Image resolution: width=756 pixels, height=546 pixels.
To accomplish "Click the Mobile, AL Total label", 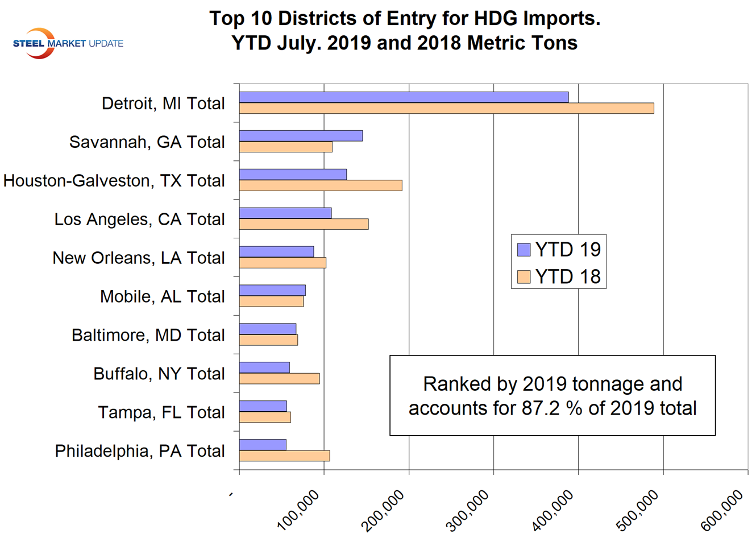I will click(162, 297).
